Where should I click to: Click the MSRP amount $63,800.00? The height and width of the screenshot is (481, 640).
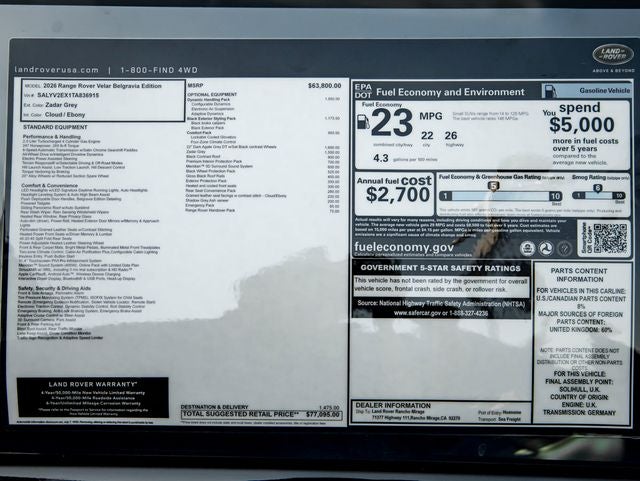click(x=324, y=86)
